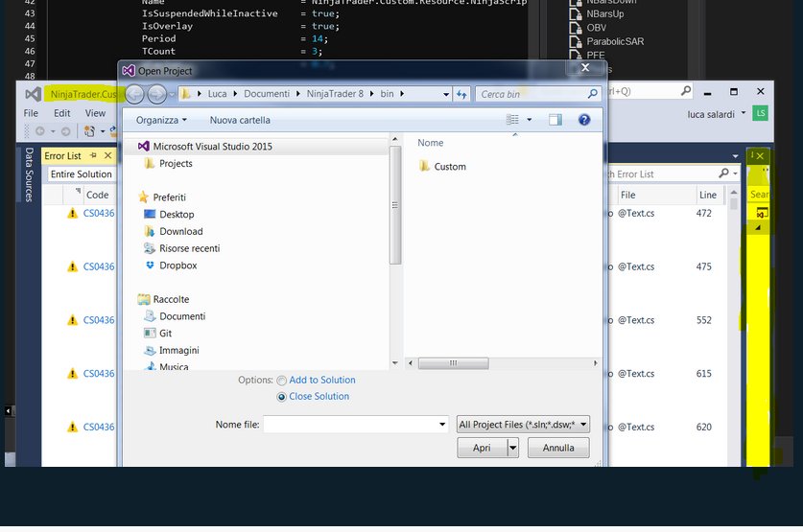Screen dimensions: 803x532
Task: Click ParabolicSAR file in indicator list
Action: 607,41
